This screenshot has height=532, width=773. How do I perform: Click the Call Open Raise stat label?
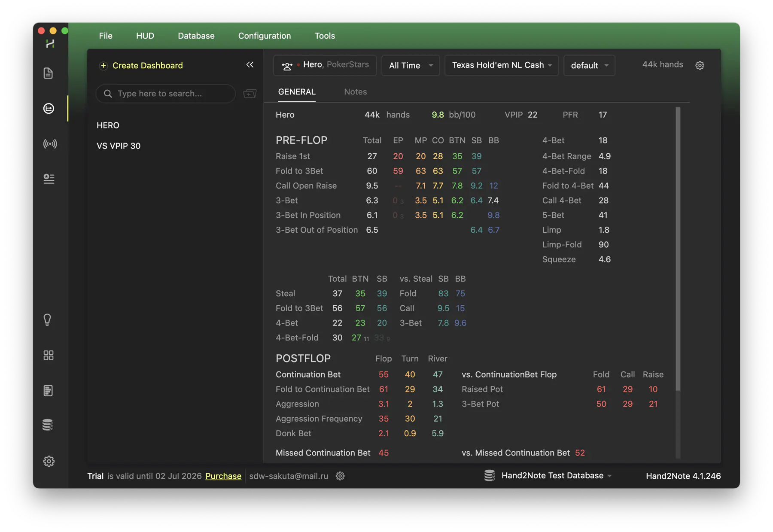coord(306,185)
